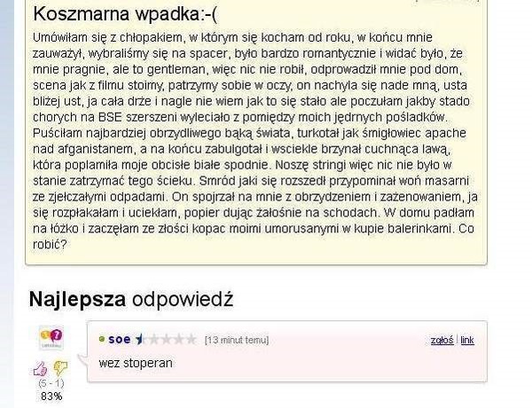532x408 pixels.
Task: Click the "13 minut temu" timestamp
Action: tap(237, 340)
